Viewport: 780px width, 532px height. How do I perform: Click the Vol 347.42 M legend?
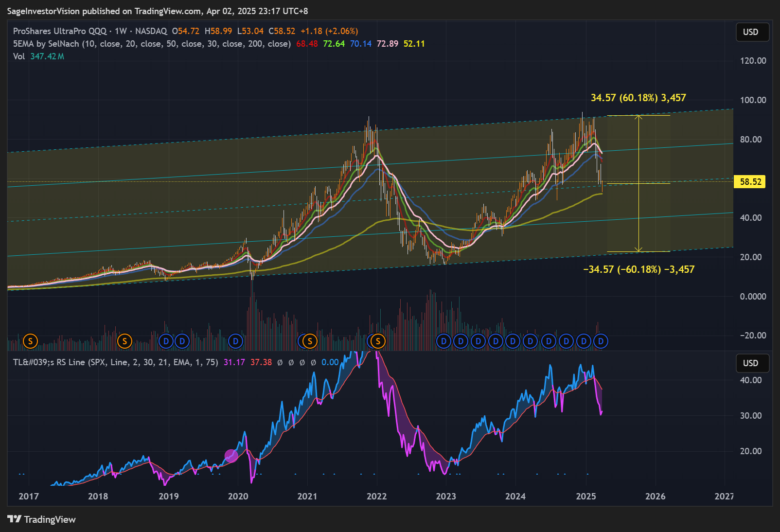point(38,56)
